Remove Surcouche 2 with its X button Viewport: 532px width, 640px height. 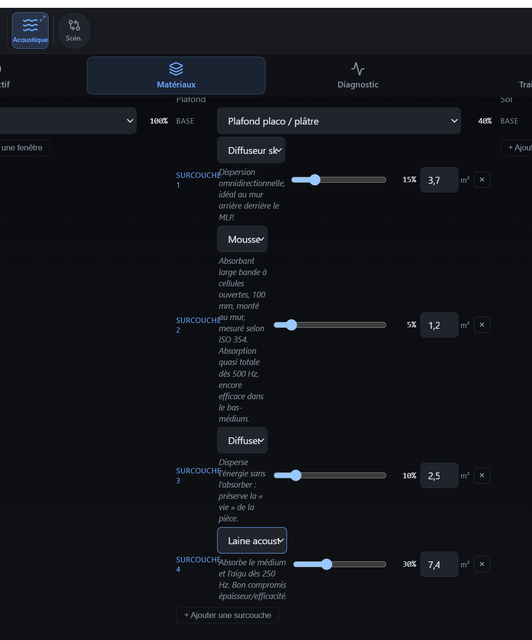click(x=482, y=325)
